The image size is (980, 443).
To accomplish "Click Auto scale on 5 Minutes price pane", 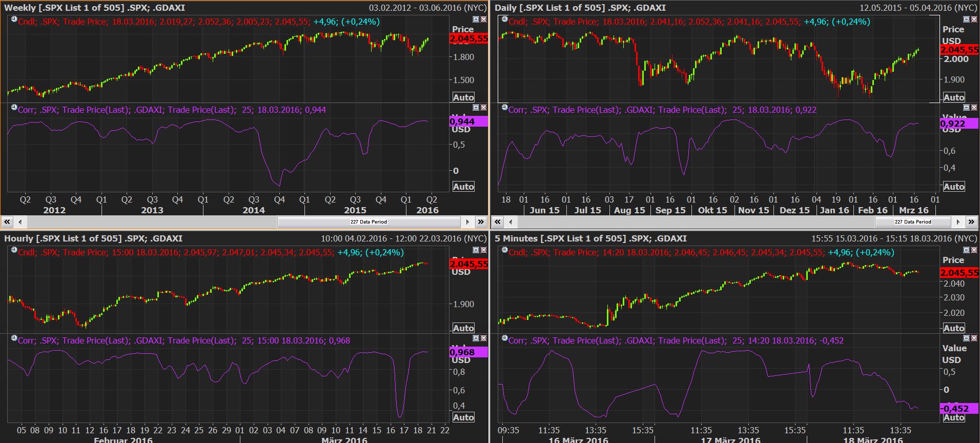I will 954,328.
